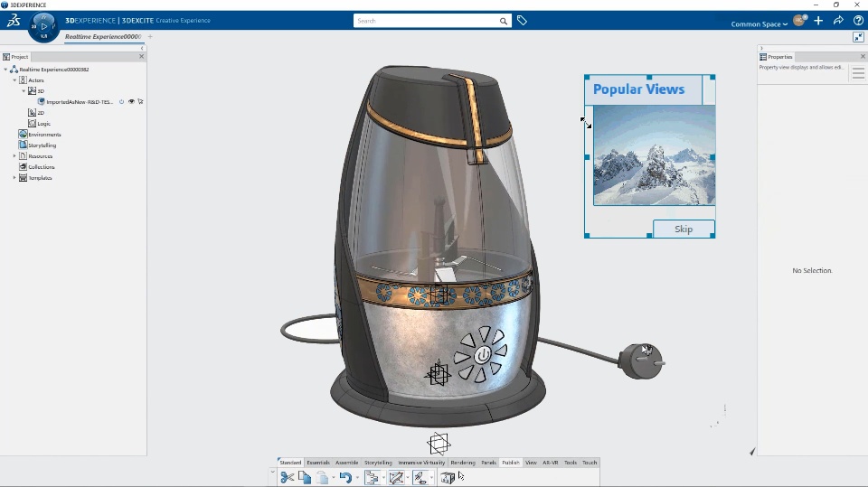Screen dimensions: 868x487
Task: Click the Copy icon in the toolbar
Action: click(305, 477)
